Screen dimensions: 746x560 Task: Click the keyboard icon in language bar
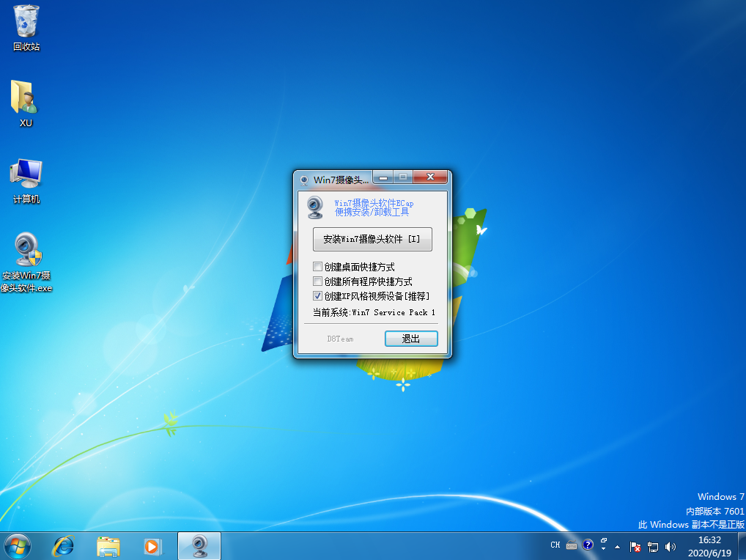[x=572, y=545]
